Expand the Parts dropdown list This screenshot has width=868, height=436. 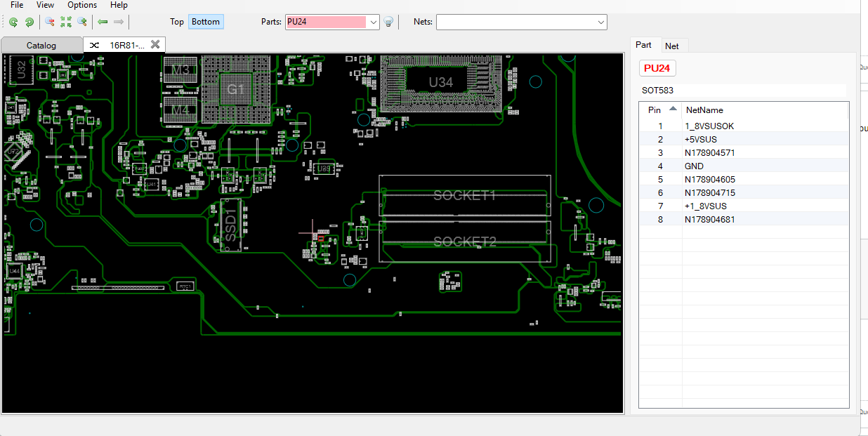tap(374, 22)
